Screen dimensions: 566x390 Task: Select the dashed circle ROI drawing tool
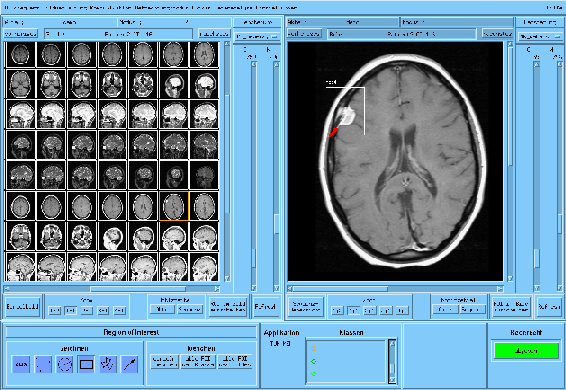point(65,364)
